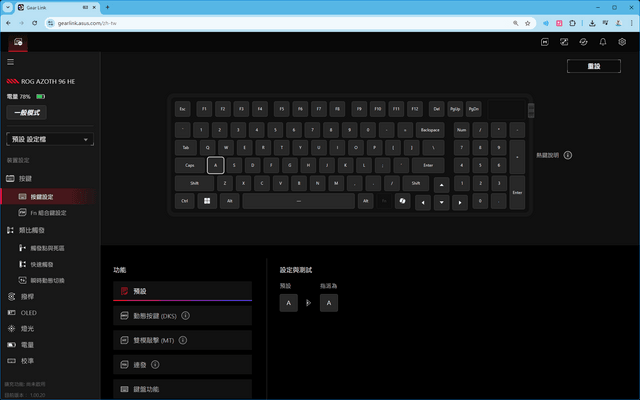Click the default A key box
The width and height of the screenshot is (640, 400).
tap(289, 303)
